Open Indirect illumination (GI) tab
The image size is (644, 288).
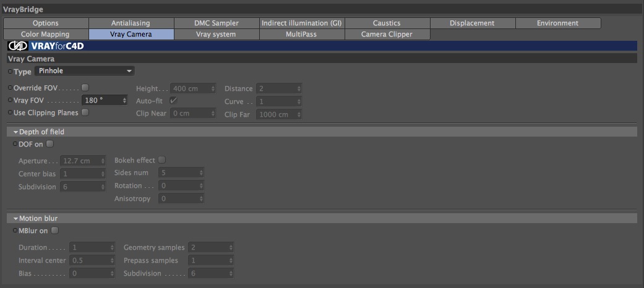(303, 23)
